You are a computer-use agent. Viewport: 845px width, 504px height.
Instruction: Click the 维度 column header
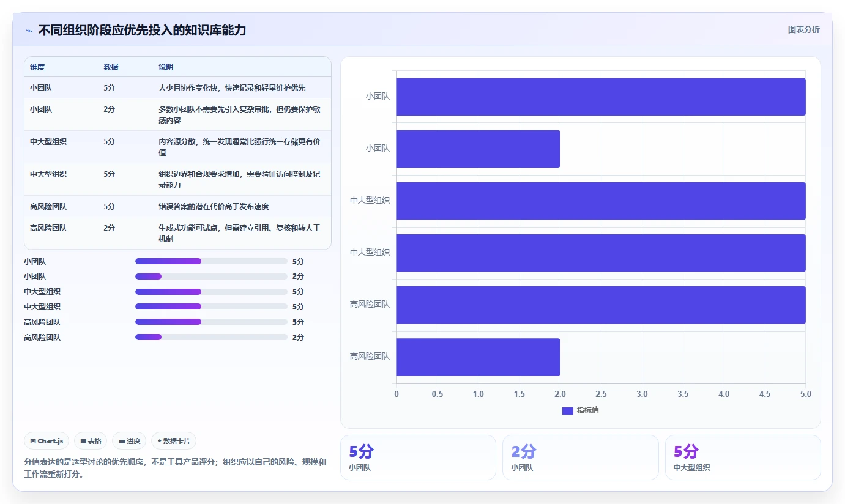point(37,67)
